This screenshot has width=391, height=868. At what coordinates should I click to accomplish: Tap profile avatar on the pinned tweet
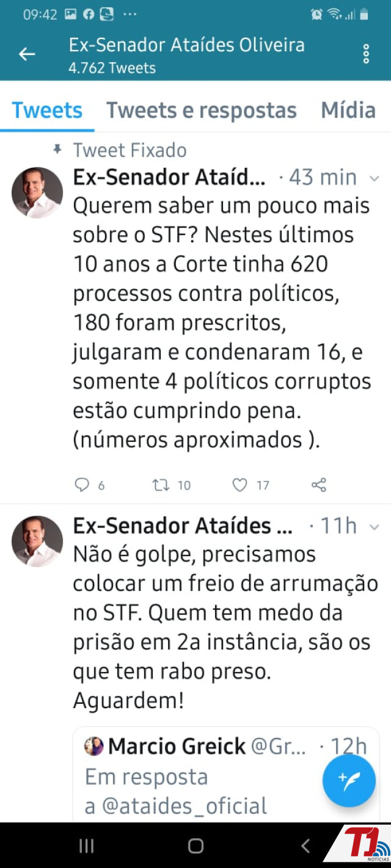tap(37, 193)
